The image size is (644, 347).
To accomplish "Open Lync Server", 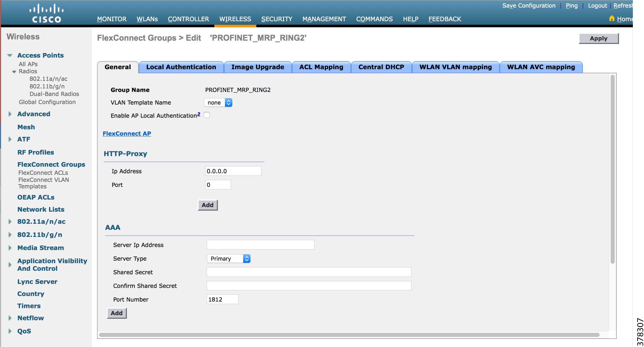I will coord(37,282).
